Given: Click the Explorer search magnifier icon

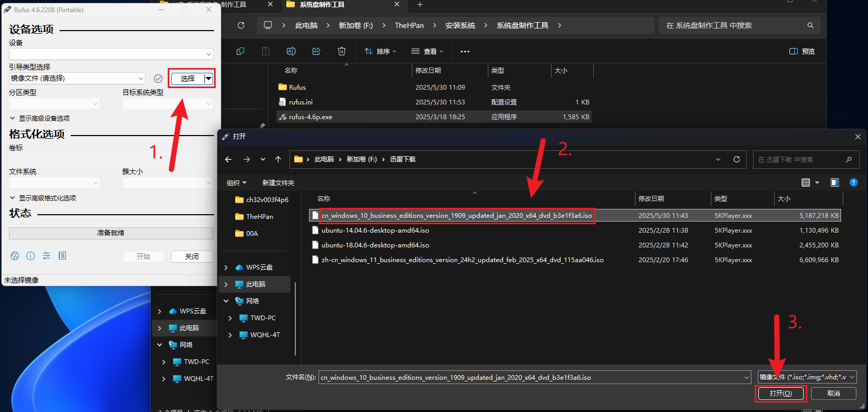Looking at the screenshot, I should point(811,25).
